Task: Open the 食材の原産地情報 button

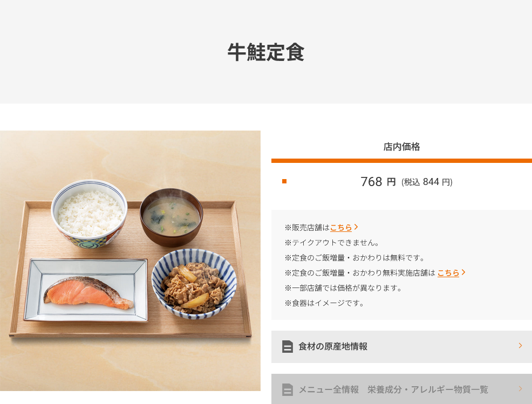Action: coord(402,347)
